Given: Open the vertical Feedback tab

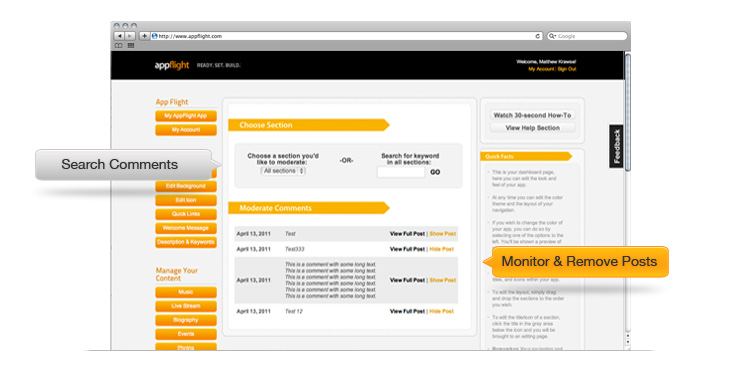Looking at the screenshot, I should (616, 146).
